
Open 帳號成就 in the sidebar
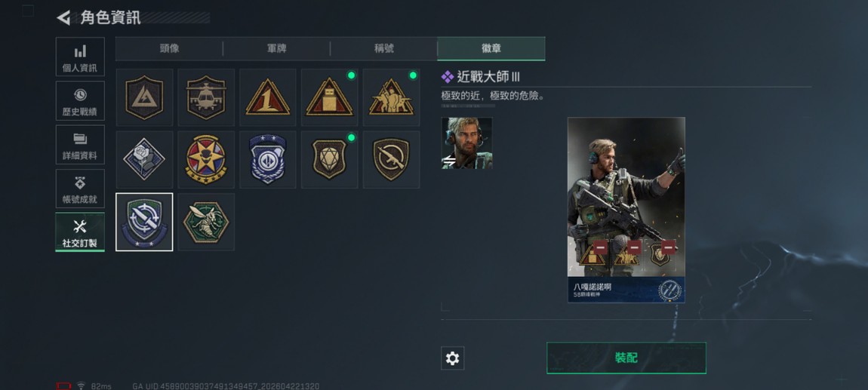point(80,189)
